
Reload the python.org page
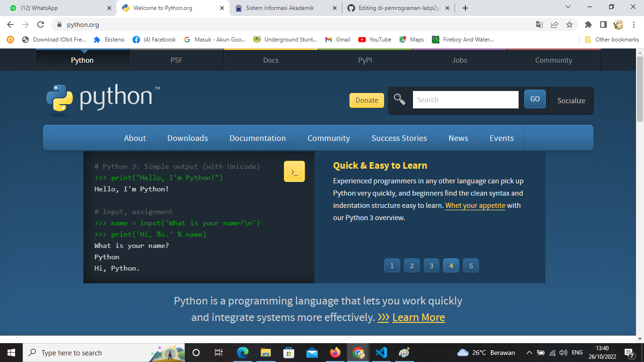pyautogui.click(x=41, y=25)
